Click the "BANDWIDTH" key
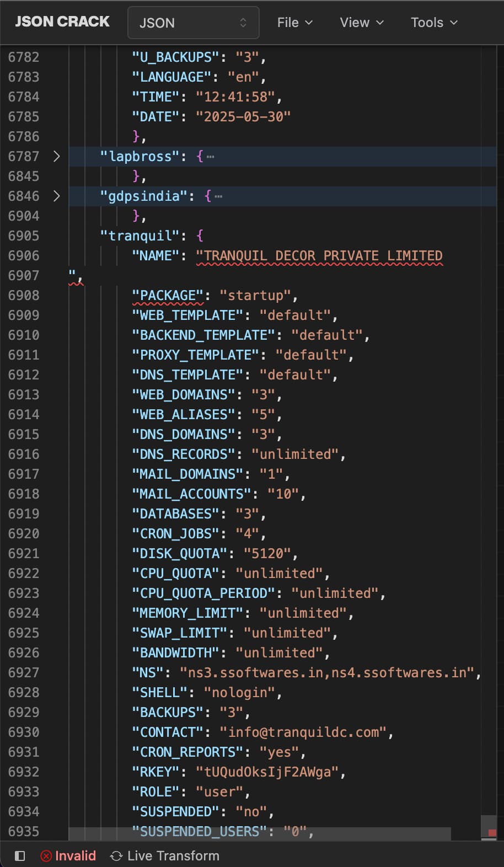Image resolution: width=504 pixels, height=867 pixels. (x=176, y=652)
